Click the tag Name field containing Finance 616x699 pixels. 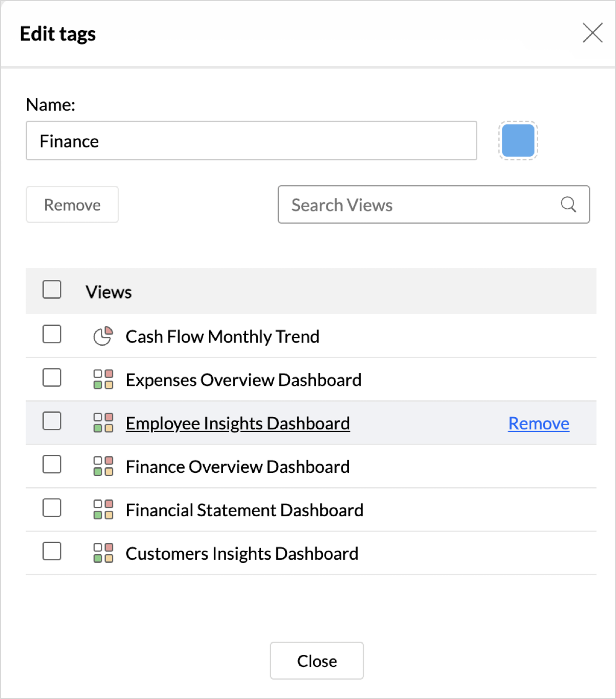[251, 141]
